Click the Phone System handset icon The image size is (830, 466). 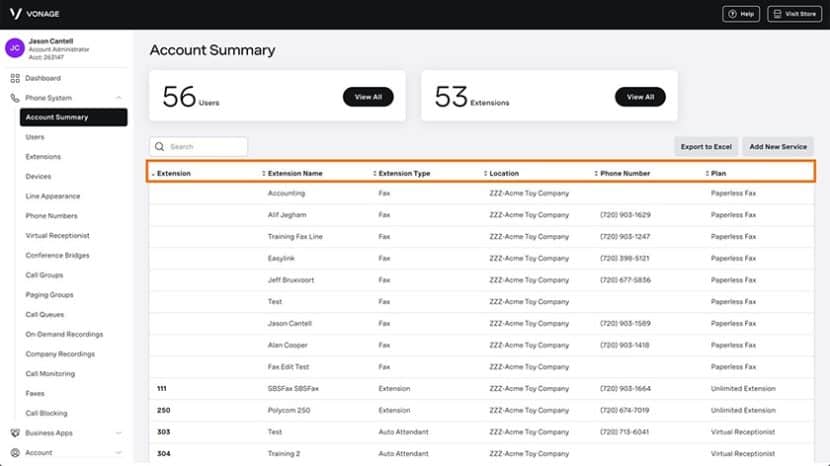pos(15,98)
